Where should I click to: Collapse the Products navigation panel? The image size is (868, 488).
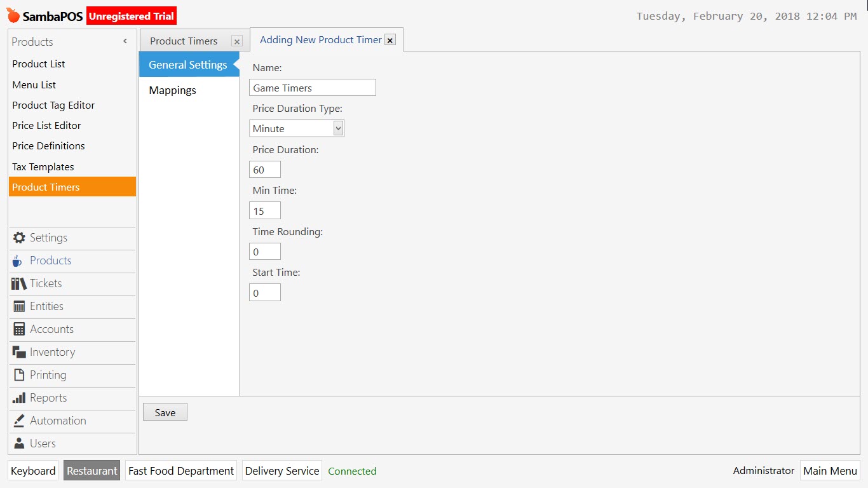[125, 41]
